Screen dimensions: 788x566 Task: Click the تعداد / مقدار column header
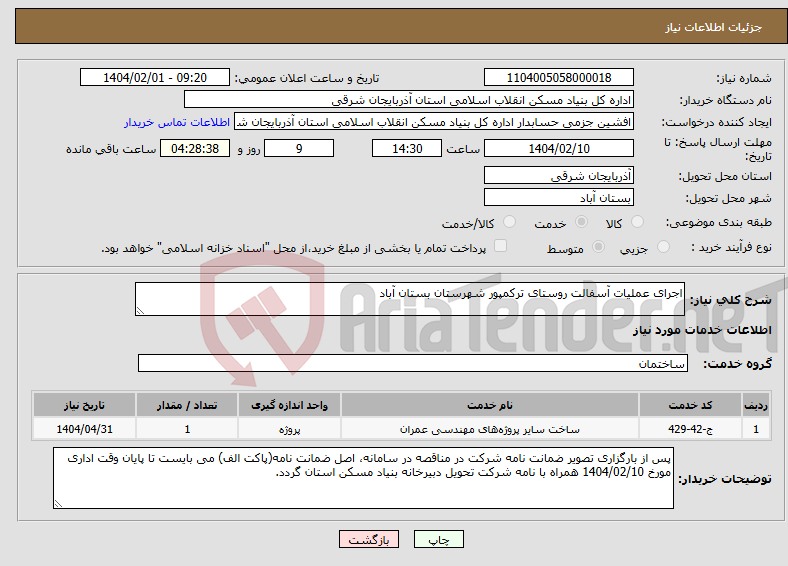click(186, 405)
